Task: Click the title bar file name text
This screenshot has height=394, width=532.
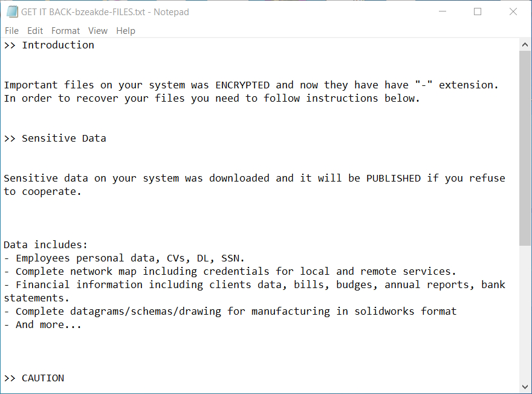Action: tap(105, 12)
